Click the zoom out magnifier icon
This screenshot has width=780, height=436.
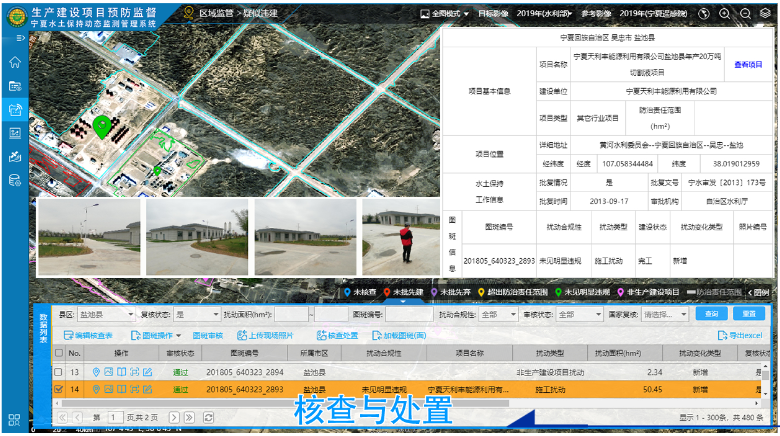tap(746, 14)
